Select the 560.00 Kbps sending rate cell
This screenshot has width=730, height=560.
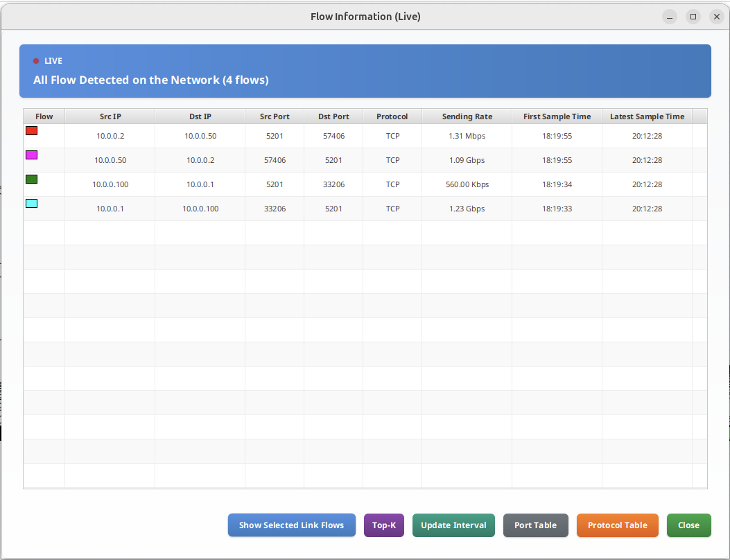coord(467,184)
